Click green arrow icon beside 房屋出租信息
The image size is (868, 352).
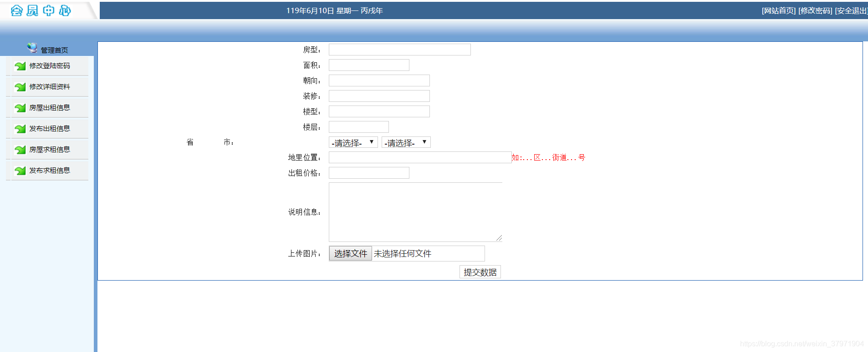[20, 108]
